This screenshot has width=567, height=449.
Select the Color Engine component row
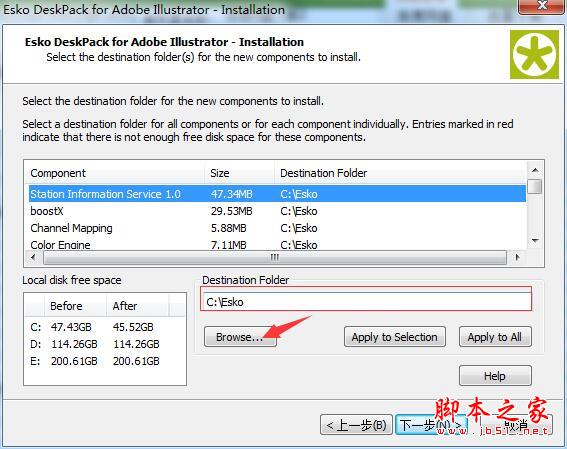click(277, 244)
